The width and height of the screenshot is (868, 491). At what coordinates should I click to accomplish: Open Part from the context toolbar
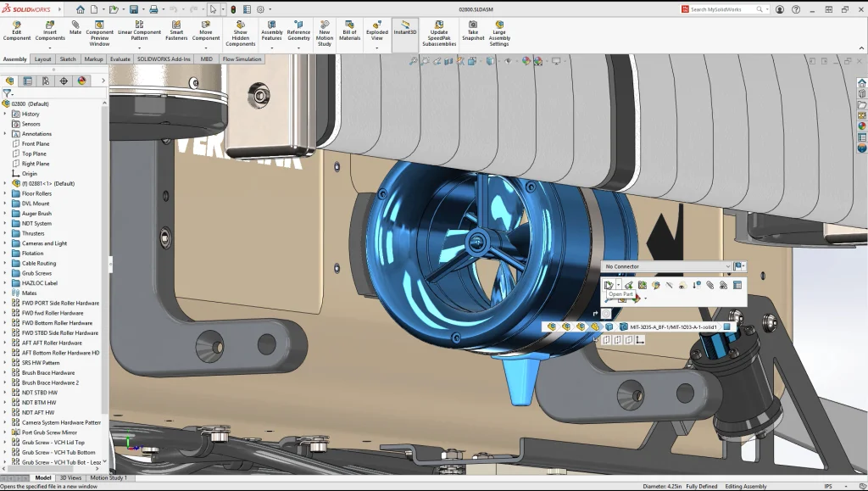[608, 285]
